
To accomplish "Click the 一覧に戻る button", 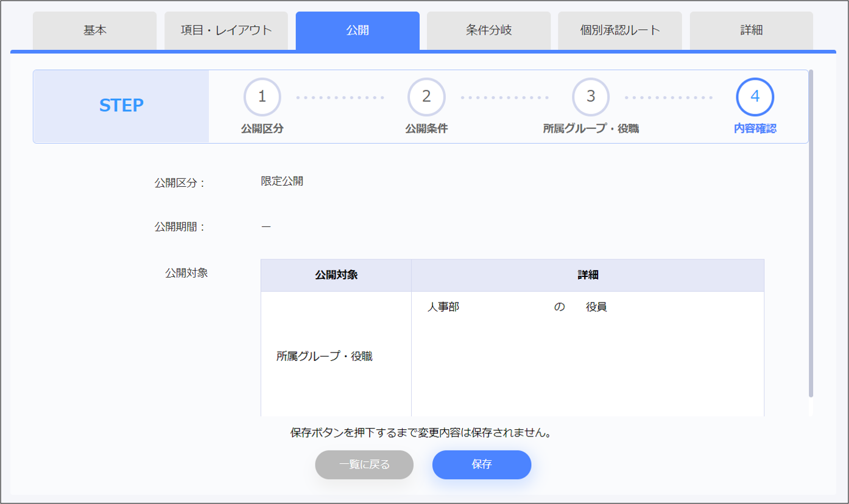I will [364, 465].
